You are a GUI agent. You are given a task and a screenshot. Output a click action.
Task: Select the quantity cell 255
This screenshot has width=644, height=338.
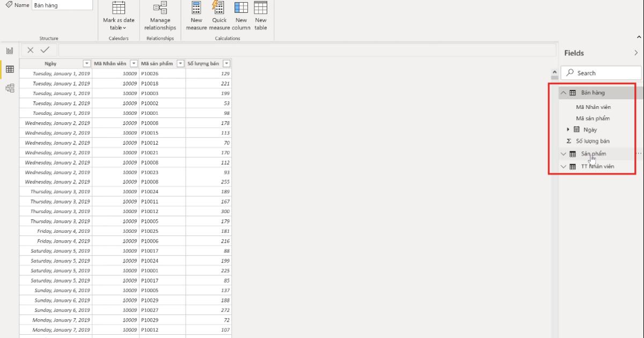[209, 182]
